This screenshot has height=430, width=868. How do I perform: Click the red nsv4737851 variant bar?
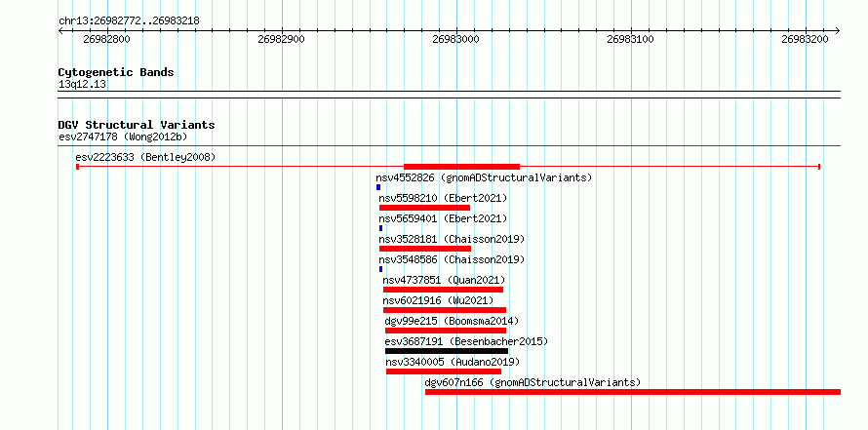[x=443, y=290]
